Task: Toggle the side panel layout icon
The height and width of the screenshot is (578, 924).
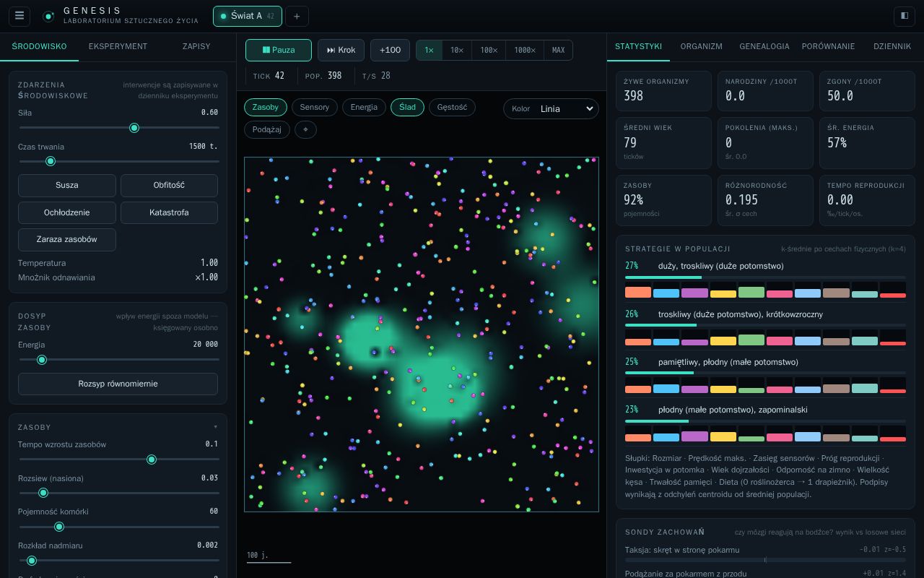Action: tap(904, 16)
